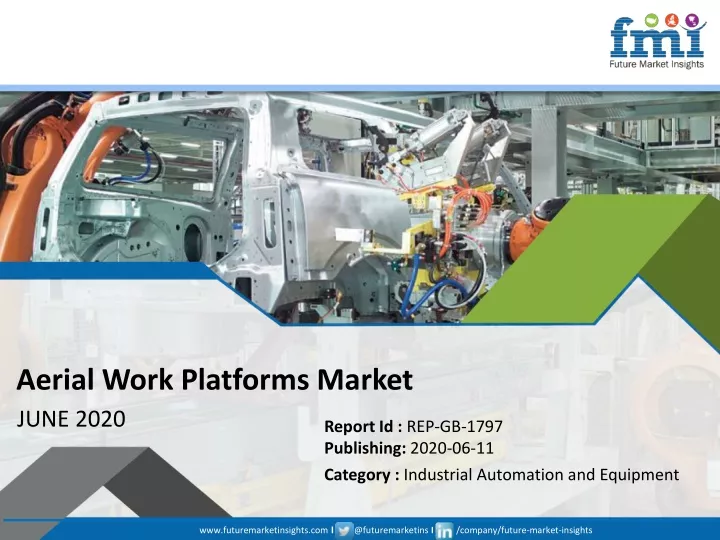The image size is (720, 540).
Task: Click the LinkedIn icon in footer
Action: [444, 530]
